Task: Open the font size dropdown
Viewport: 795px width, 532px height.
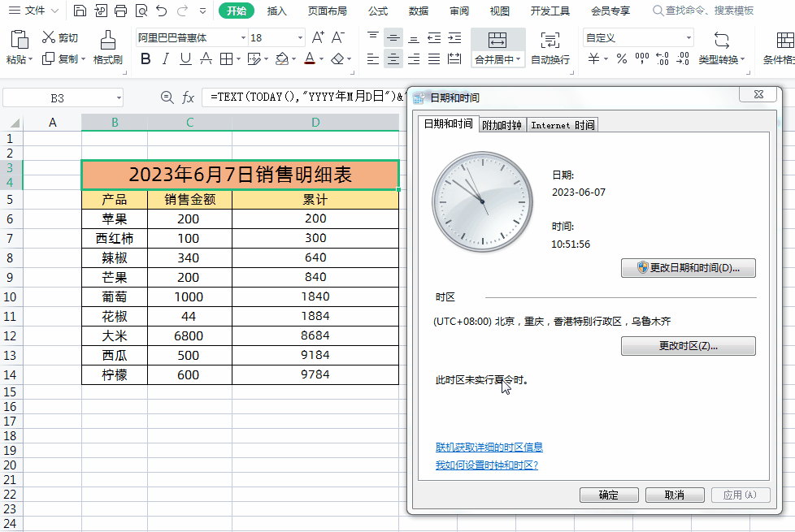Action: pos(300,38)
